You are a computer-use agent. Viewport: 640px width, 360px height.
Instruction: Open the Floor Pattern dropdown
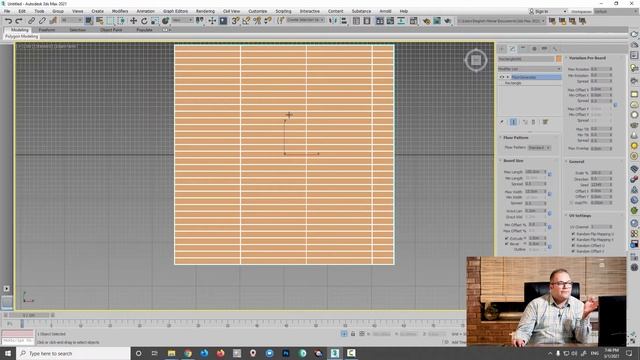(x=539, y=147)
